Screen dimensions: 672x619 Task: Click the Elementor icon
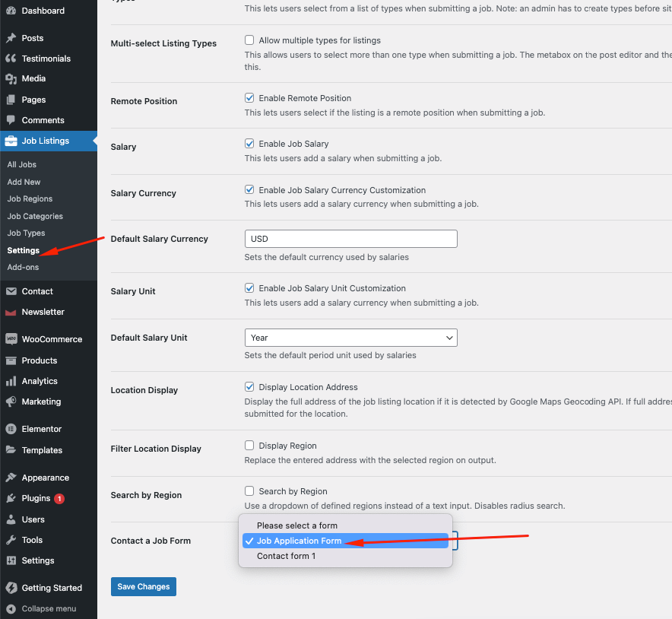(11, 429)
